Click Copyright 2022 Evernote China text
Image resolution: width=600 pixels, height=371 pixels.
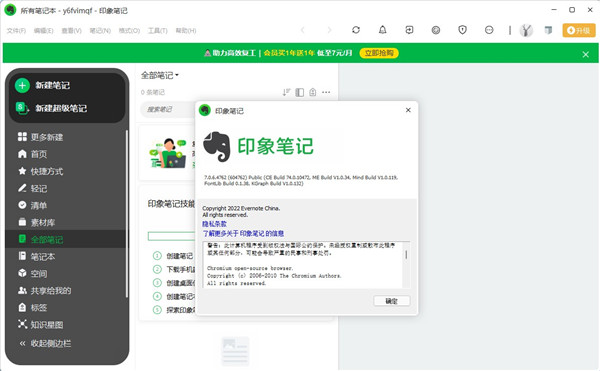pyautogui.click(x=241, y=208)
